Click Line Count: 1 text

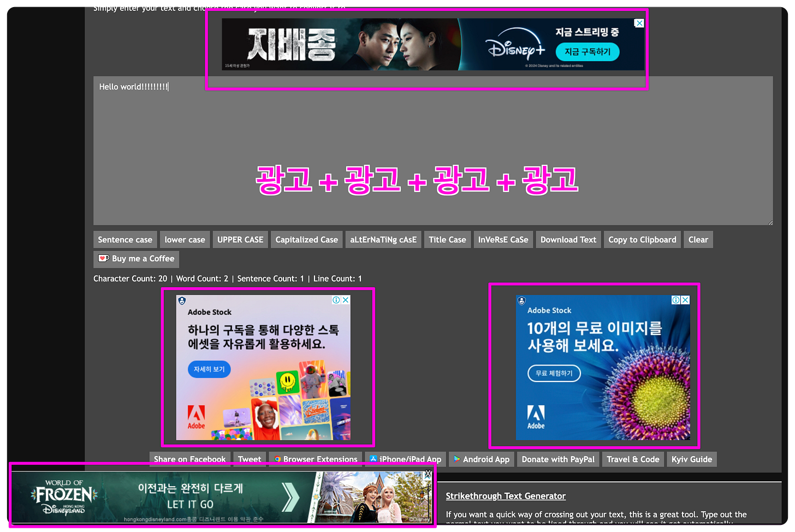337,279
